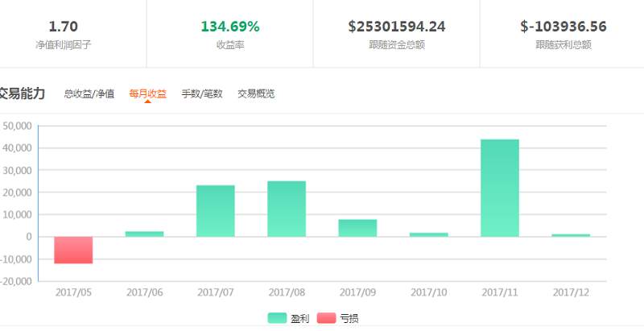Click the 30,000 y-axis label

click(17, 170)
